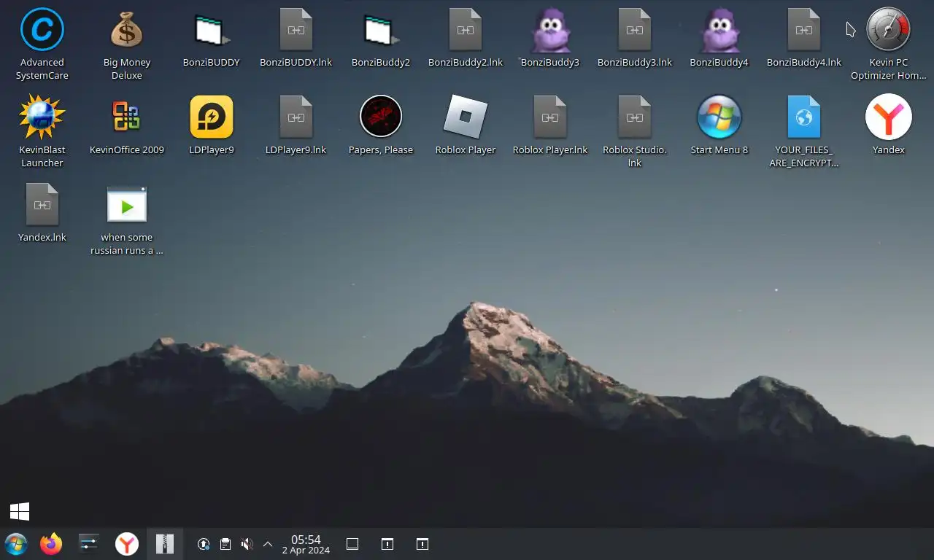Open the YOUR_FILES_ARE_ENCRYPT... file on the desktop
Viewport: 934px width, 560px height.
[804, 117]
